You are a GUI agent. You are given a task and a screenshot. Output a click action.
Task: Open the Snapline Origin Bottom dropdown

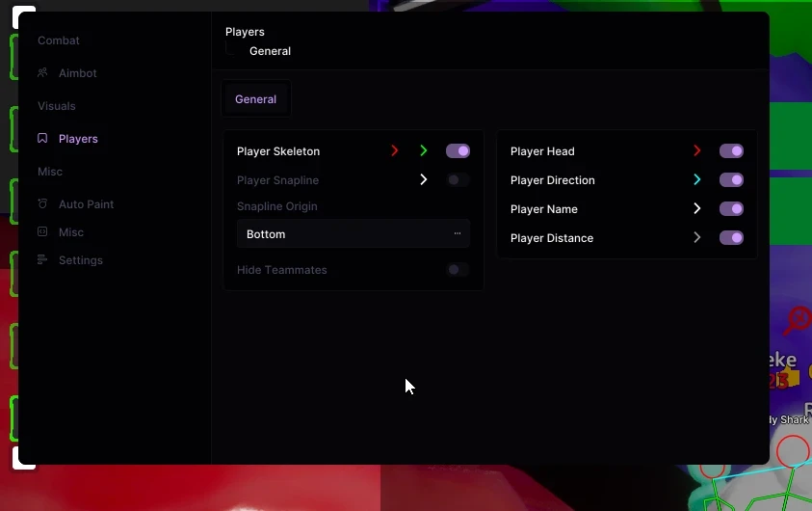[x=354, y=233]
